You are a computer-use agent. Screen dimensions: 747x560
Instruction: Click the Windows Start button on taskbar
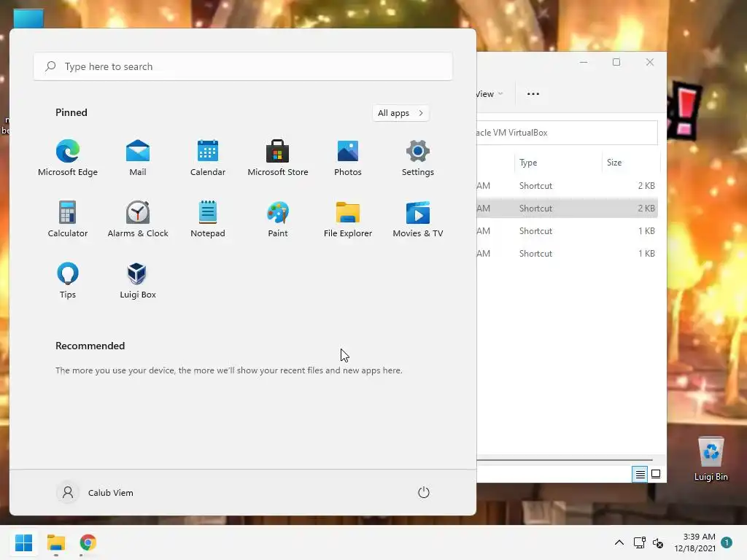[23, 542]
